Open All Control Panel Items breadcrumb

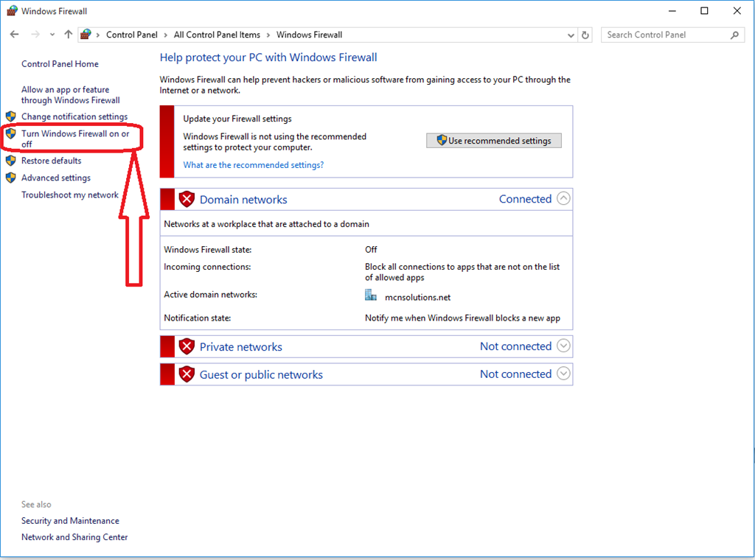(217, 35)
